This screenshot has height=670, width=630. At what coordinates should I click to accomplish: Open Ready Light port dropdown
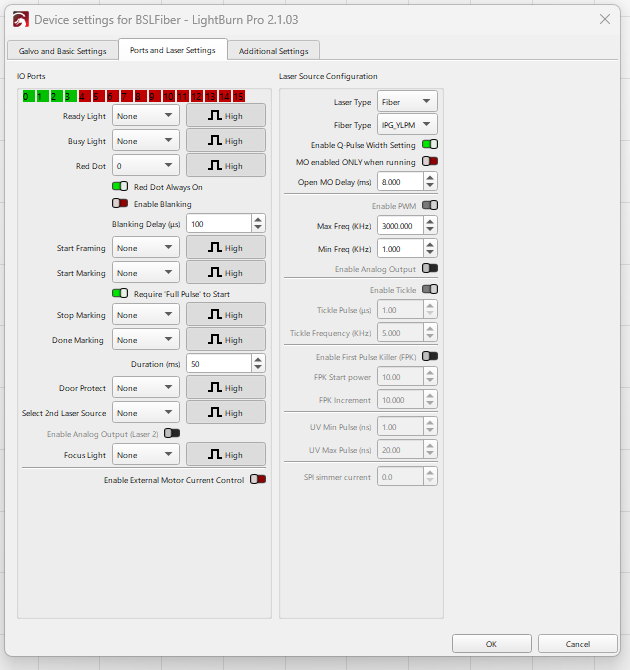click(146, 116)
